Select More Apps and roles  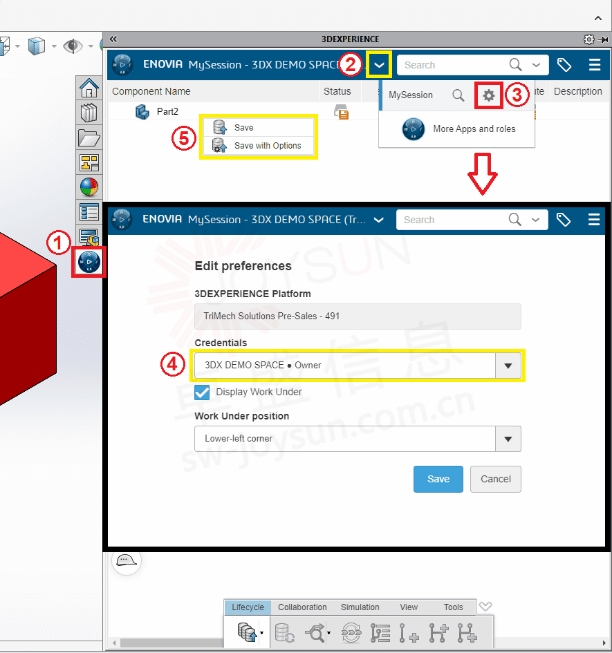coord(457,129)
